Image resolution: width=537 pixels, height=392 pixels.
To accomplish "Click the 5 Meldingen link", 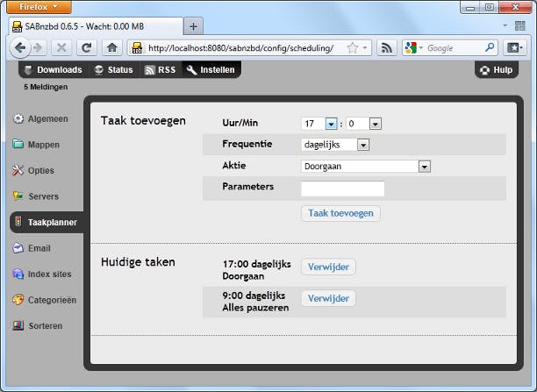I will (x=46, y=87).
